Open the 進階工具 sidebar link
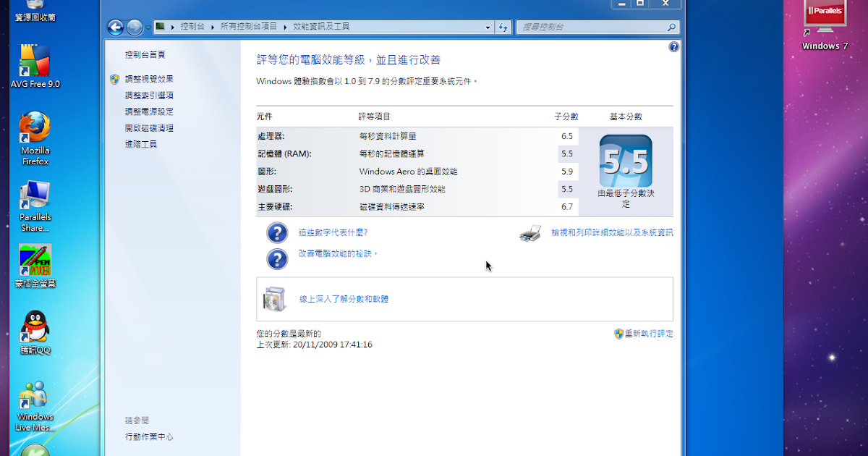 pyautogui.click(x=141, y=144)
